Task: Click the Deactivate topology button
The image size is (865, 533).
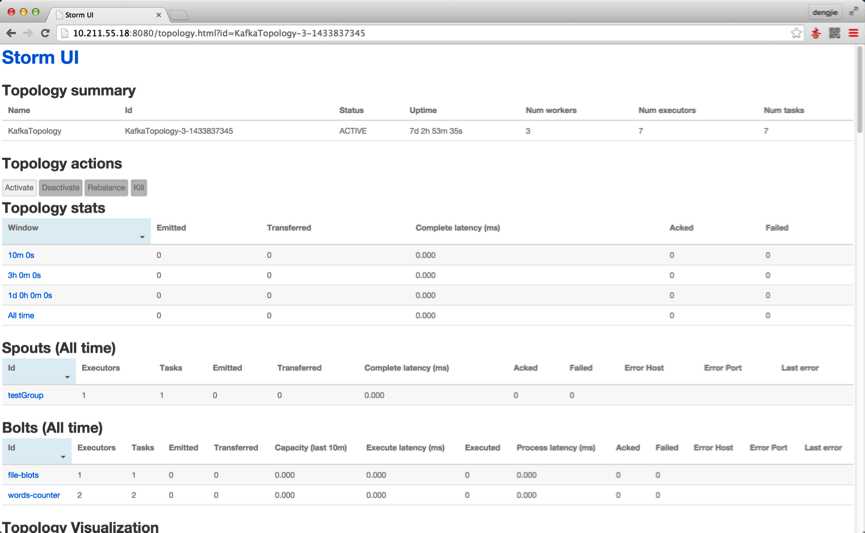Action: [x=61, y=188]
